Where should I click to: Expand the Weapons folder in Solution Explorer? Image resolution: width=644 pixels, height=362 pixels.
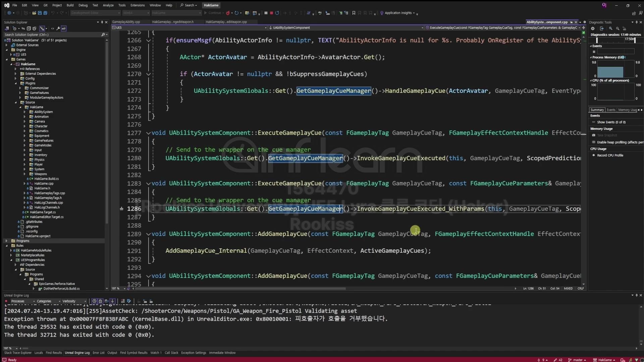[x=24, y=174]
